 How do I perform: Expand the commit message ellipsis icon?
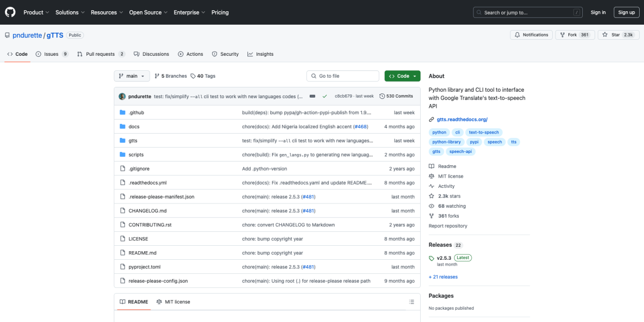312,96
